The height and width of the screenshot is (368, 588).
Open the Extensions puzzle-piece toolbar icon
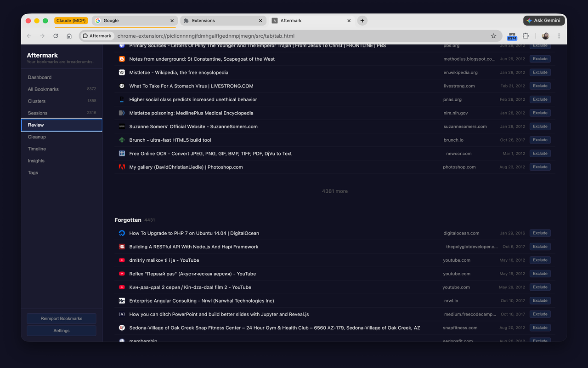pyautogui.click(x=526, y=36)
